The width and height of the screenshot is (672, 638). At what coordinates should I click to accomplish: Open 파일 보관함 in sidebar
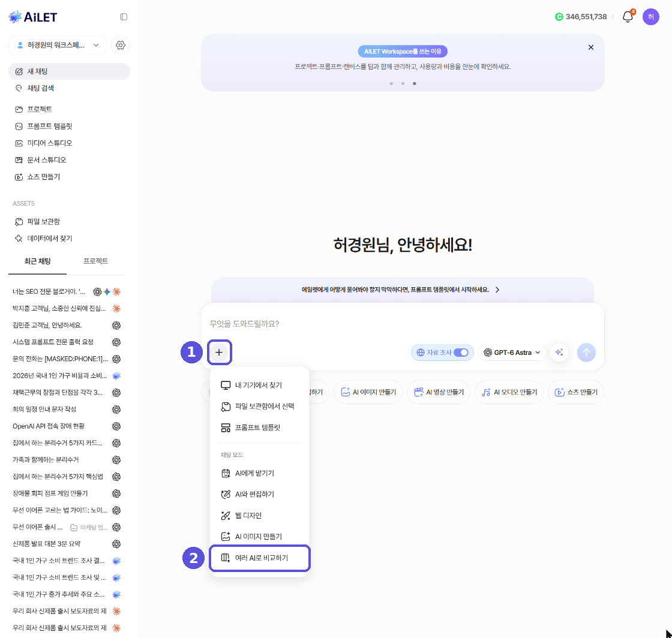69,221
